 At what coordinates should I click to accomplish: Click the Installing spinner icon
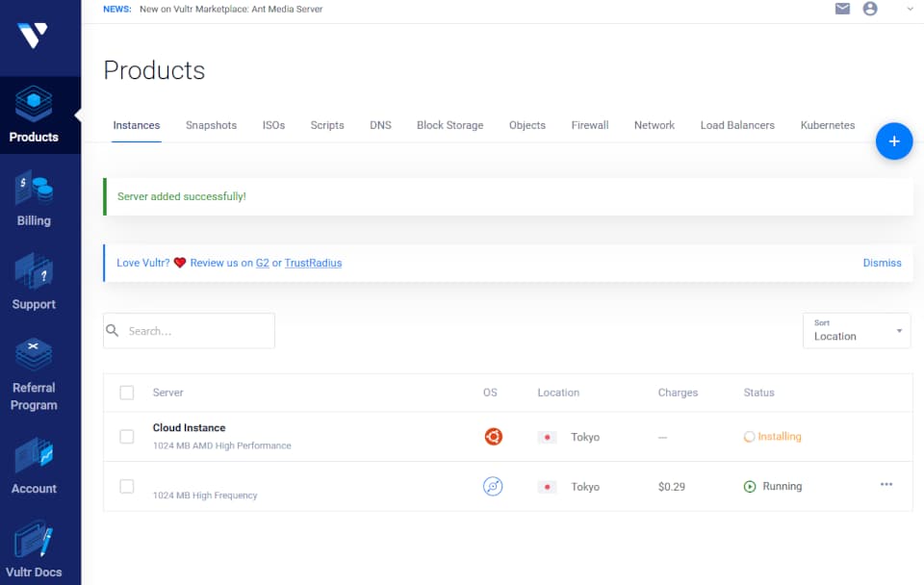pyautogui.click(x=749, y=437)
